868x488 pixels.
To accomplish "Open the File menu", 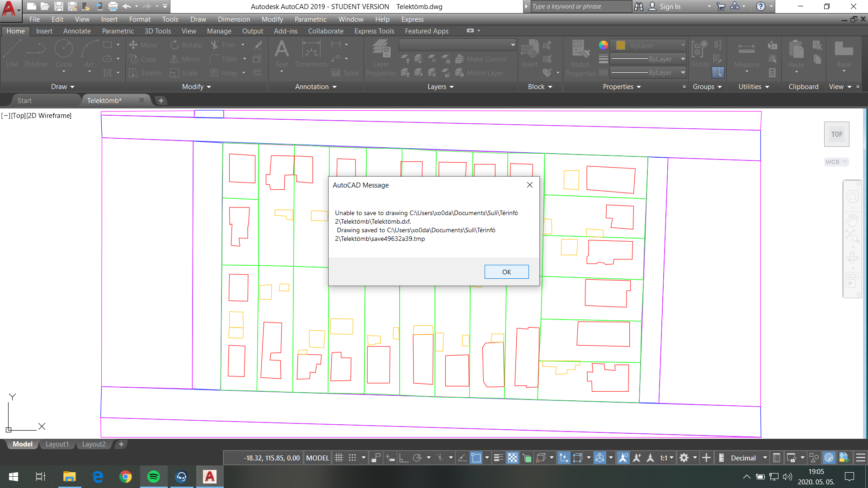I will tap(34, 19).
